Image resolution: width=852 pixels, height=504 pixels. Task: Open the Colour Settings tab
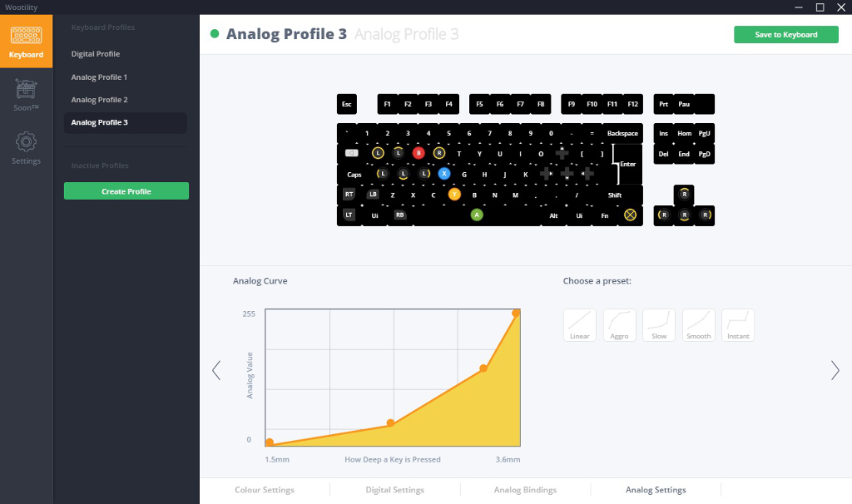(265, 490)
